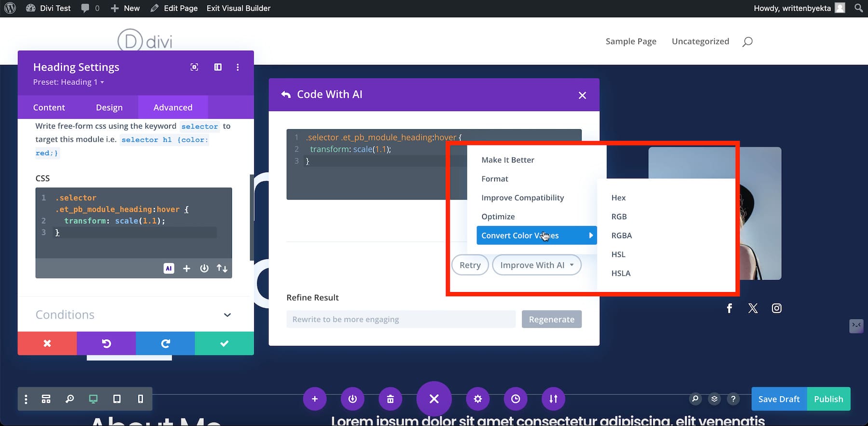Click New in the admin bar
The width and height of the screenshot is (868, 426).
tap(125, 8)
